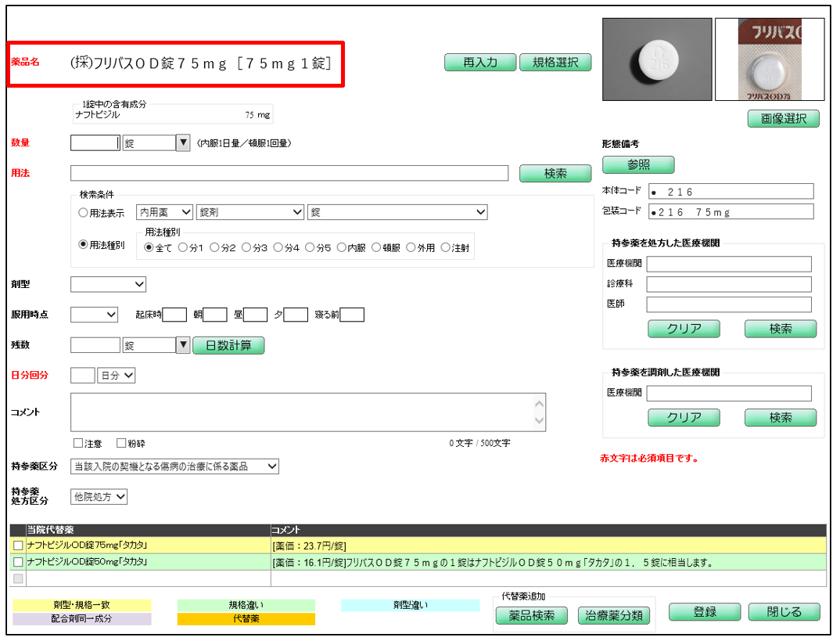Tick checkbox for ナフトピジルOD錠75mg「タカタ」
Image resolution: width=840 pixels, height=641 pixels.
pos(18,546)
